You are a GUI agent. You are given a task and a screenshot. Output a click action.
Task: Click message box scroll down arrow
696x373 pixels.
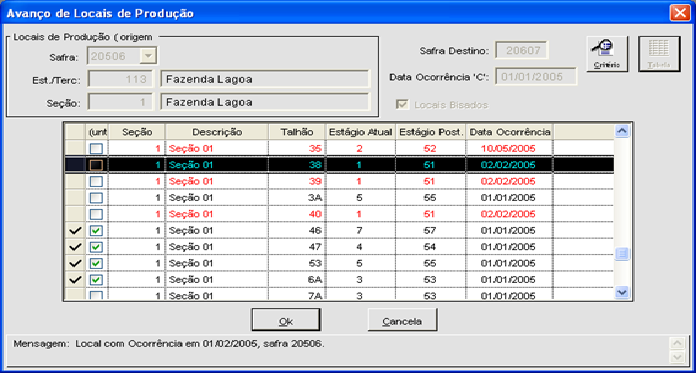(x=677, y=357)
